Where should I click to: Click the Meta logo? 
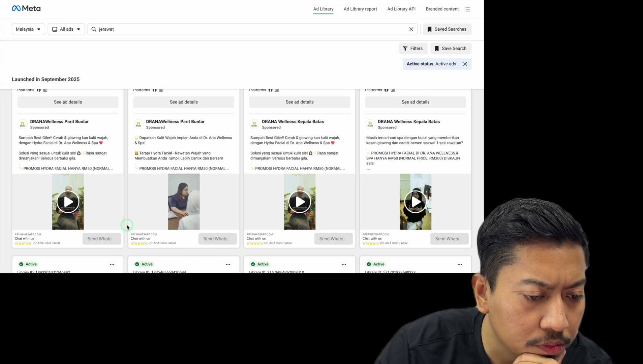pyautogui.click(x=26, y=8)
